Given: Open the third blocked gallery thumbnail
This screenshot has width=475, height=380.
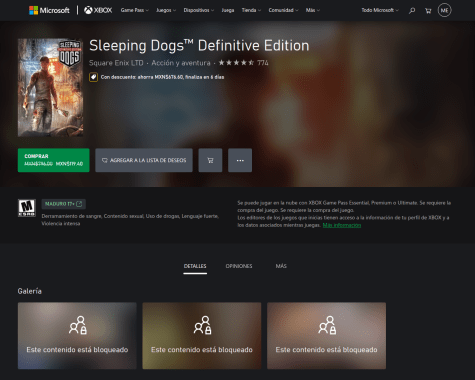Looking at the screenshot, I should click(x=327, y=336).
